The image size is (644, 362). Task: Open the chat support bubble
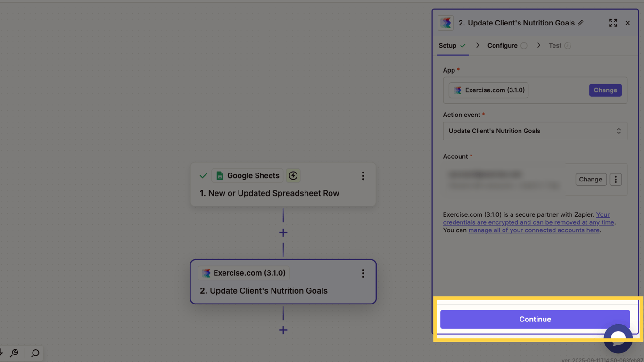coord(618,338)
